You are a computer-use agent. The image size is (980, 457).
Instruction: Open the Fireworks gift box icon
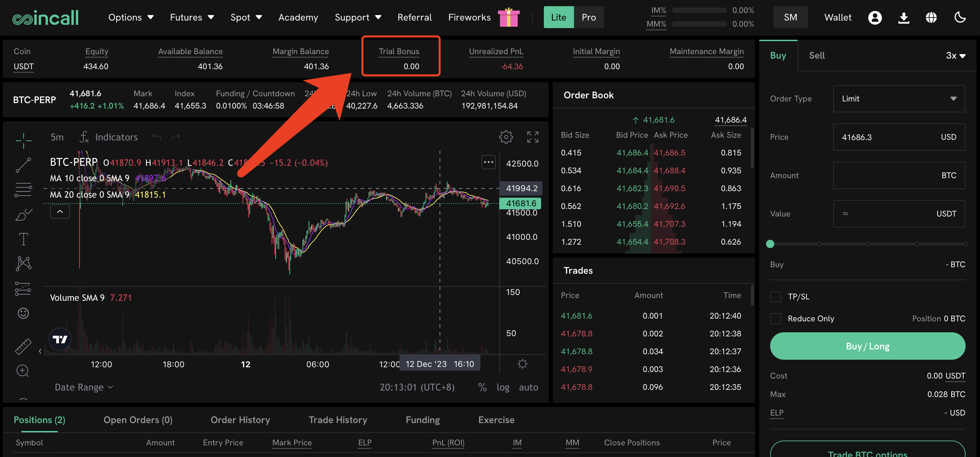point(508,17)
